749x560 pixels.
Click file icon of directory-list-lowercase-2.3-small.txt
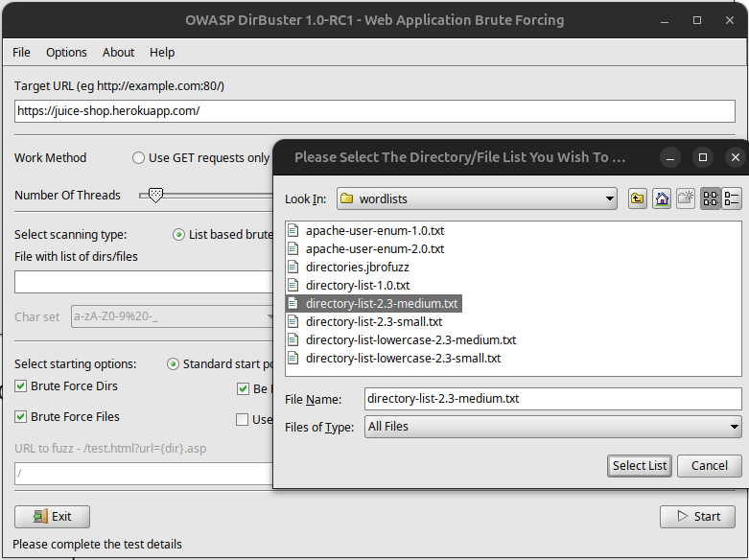click(x=293, y=358)
